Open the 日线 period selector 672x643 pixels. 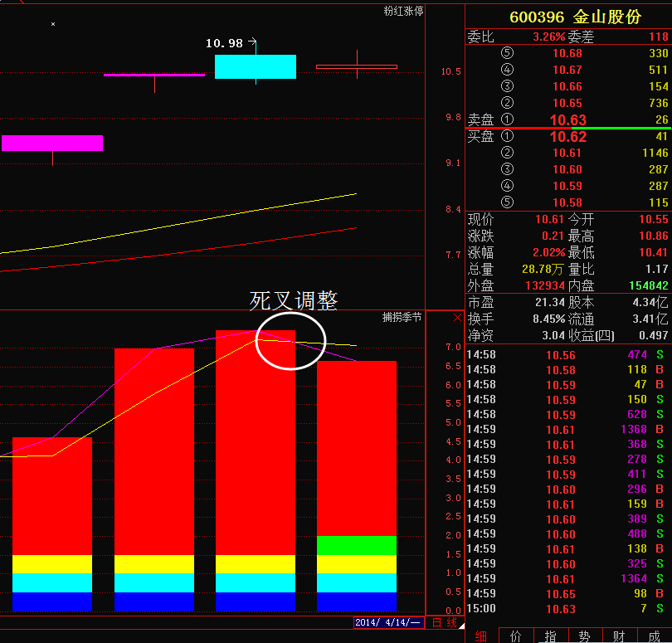(445, 622)
